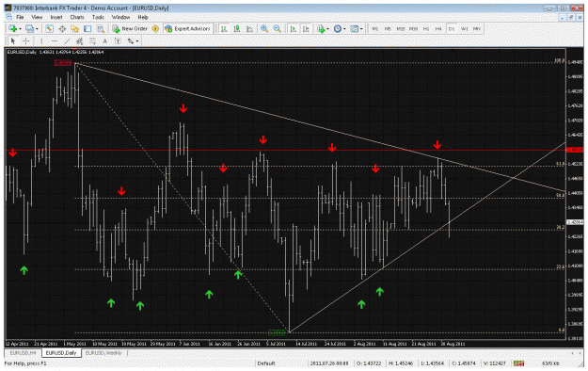Select the Text Label tool
Viewport: 588px width, 371px height.
click(x=118, y=40)
